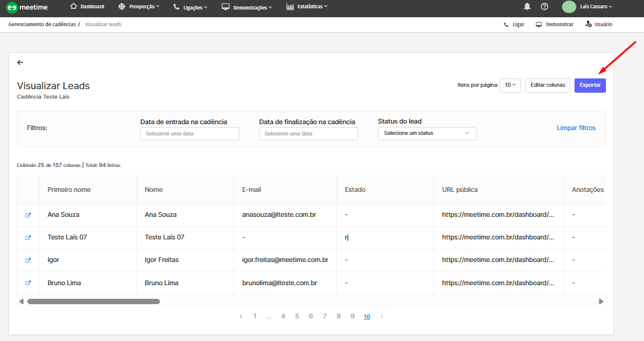The width and height of the screenshot is (644, 341).
Task: Click the back arrow above Visualizar Leads
Action: pyautogui.click(x=20, y=62)
